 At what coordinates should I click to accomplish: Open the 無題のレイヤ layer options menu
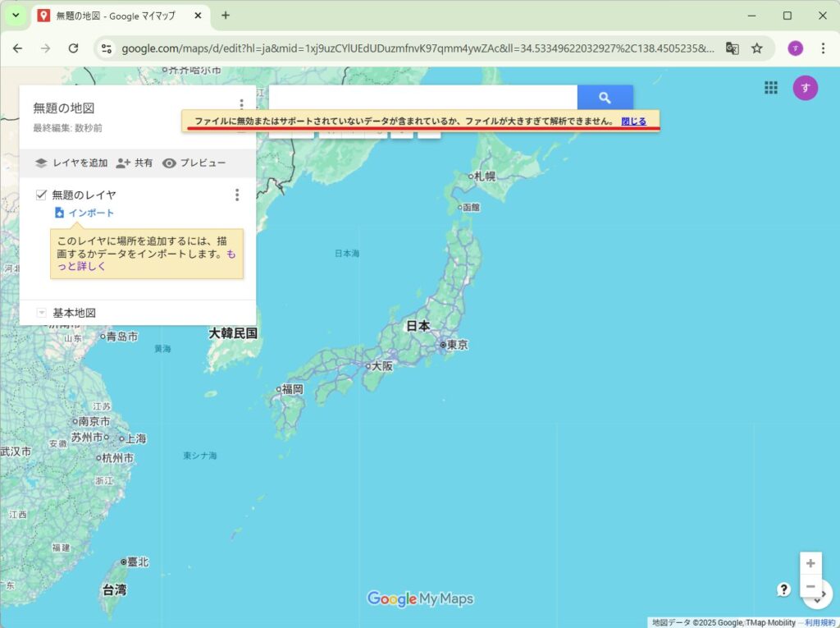[x=237, y=195]
